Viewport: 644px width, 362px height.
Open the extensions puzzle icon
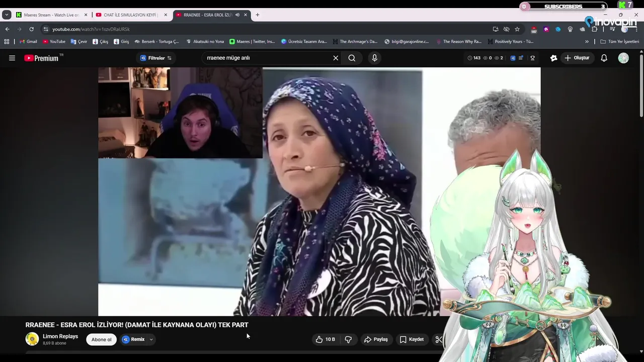point(595,29)
